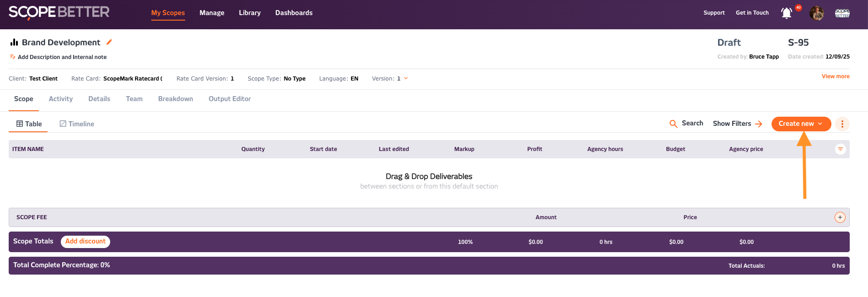Click the pencil icon beside Brand Development

[109, 42]
